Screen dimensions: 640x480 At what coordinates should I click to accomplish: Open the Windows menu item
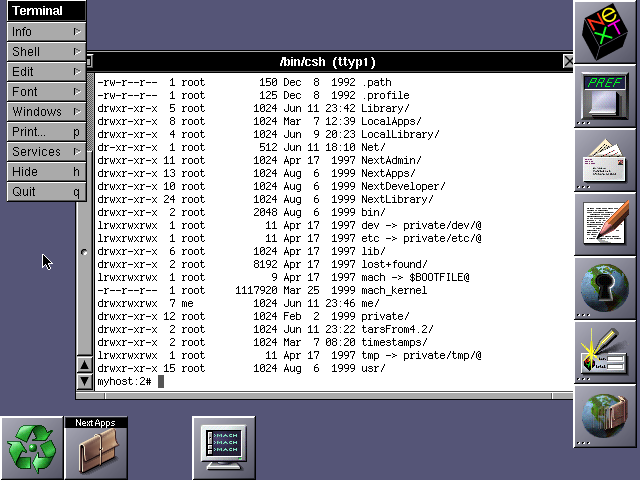pyautogui.click(x=46, y=111)
